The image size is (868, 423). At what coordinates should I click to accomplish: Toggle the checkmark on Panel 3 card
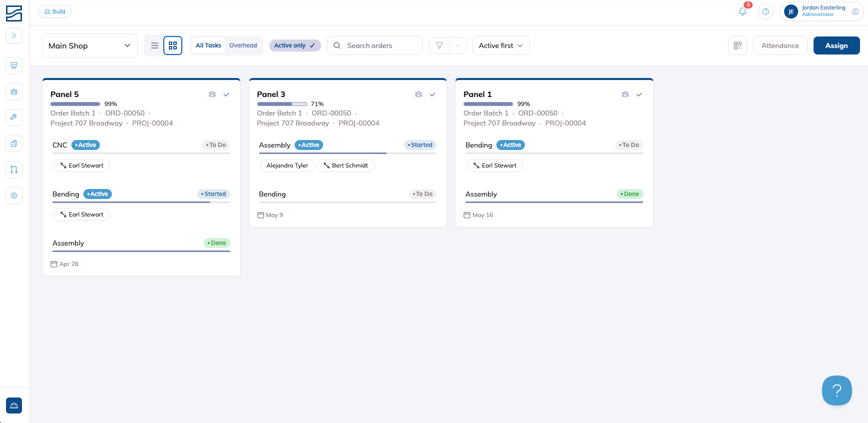tap(433, 94)
